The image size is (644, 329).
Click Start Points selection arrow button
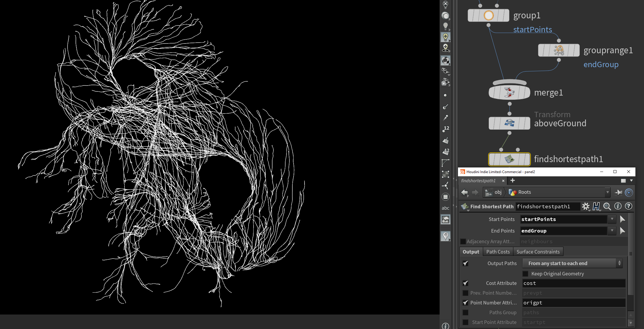[x=622, y=219]
